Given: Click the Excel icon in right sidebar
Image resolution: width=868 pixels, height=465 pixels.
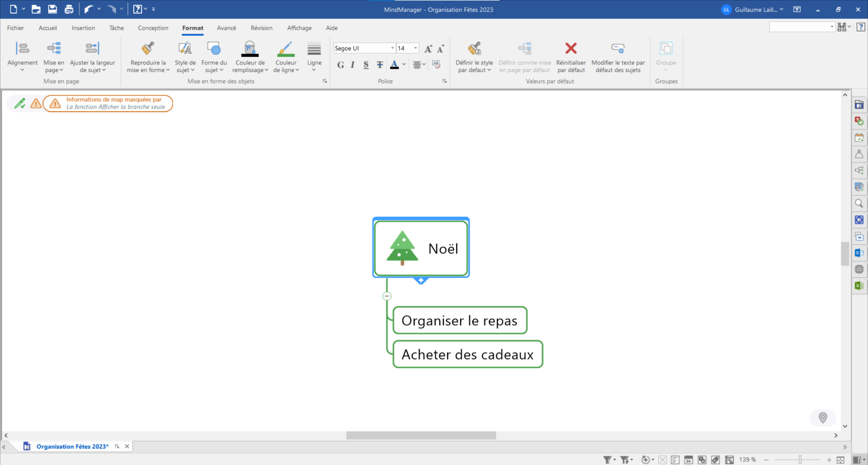Looking at the screenshot, I should 859,286.
